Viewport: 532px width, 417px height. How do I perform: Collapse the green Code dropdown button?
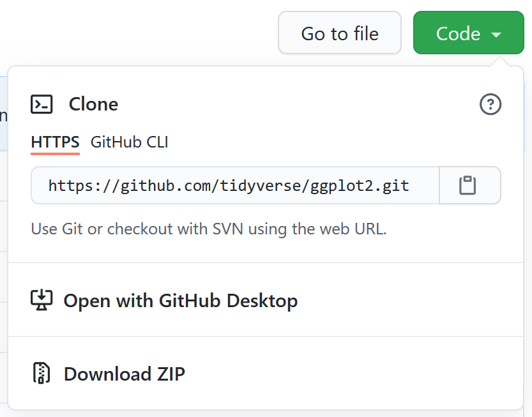pos(469,33)
